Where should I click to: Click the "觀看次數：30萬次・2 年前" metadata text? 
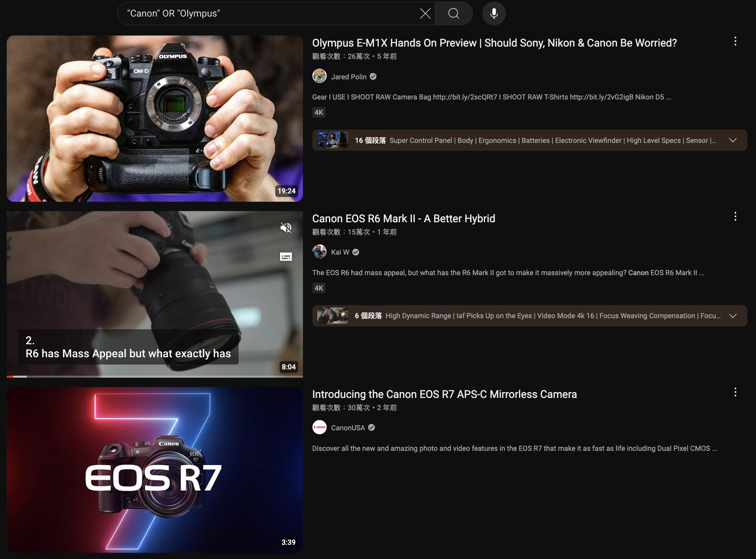pyautogui.click(x=354, y=408)
